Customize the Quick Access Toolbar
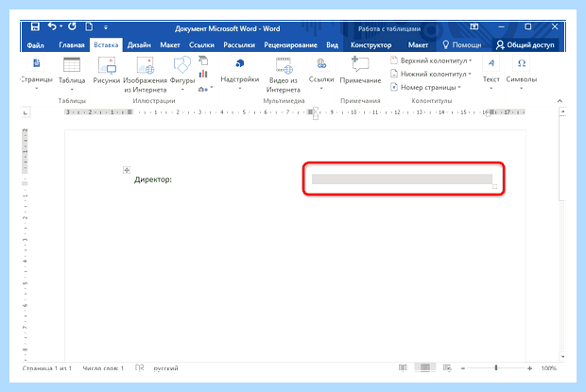This screenshot has width=586, height=392. click(106, 27)
